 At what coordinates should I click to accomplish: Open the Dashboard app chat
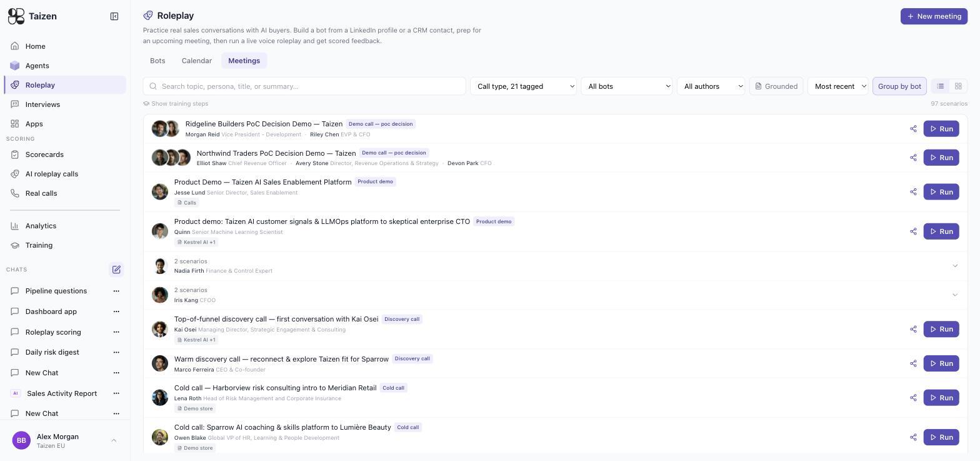(51, 312)
